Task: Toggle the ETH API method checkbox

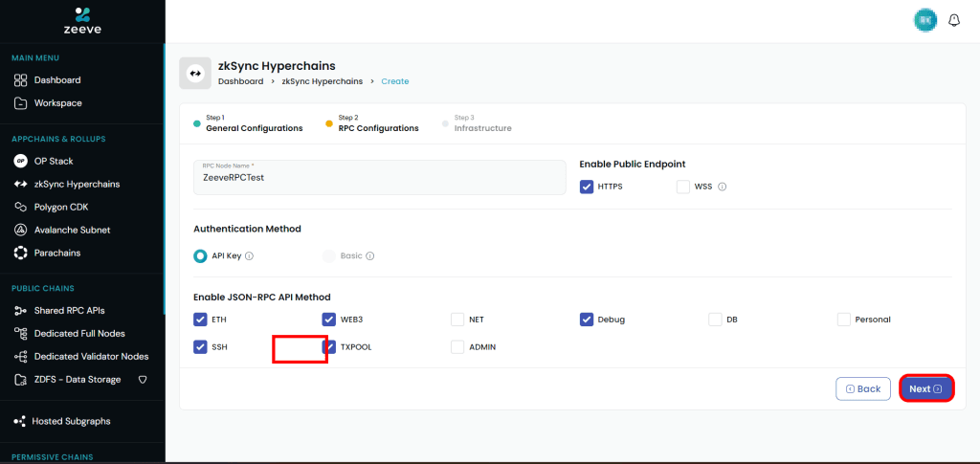Action: [200, 320]
